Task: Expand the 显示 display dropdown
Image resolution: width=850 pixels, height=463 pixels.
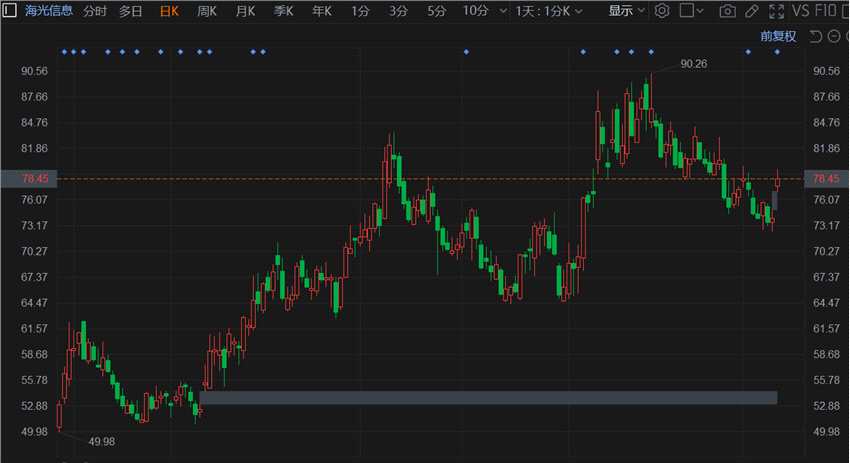Action: [626, 11]
